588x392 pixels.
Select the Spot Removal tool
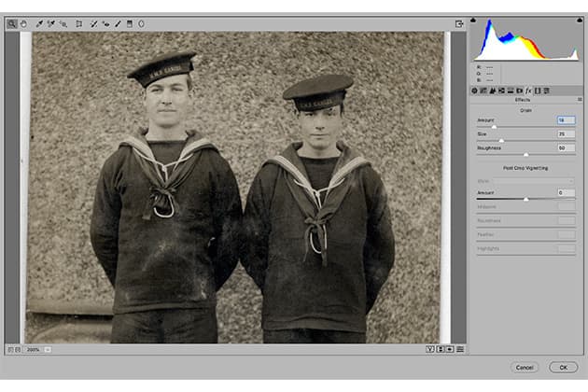click(x=93, y=23)
